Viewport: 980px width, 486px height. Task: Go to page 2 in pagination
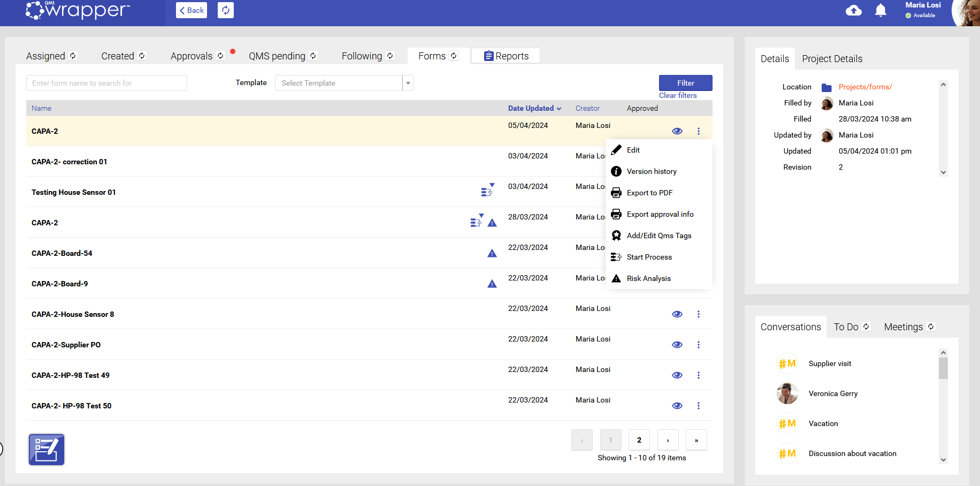tap(639, 439)
